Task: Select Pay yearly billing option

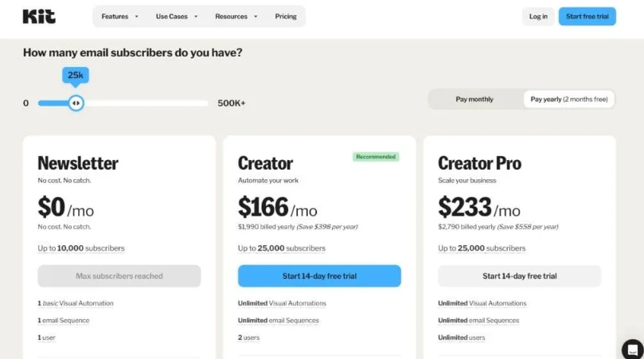Action: [569, 100]
